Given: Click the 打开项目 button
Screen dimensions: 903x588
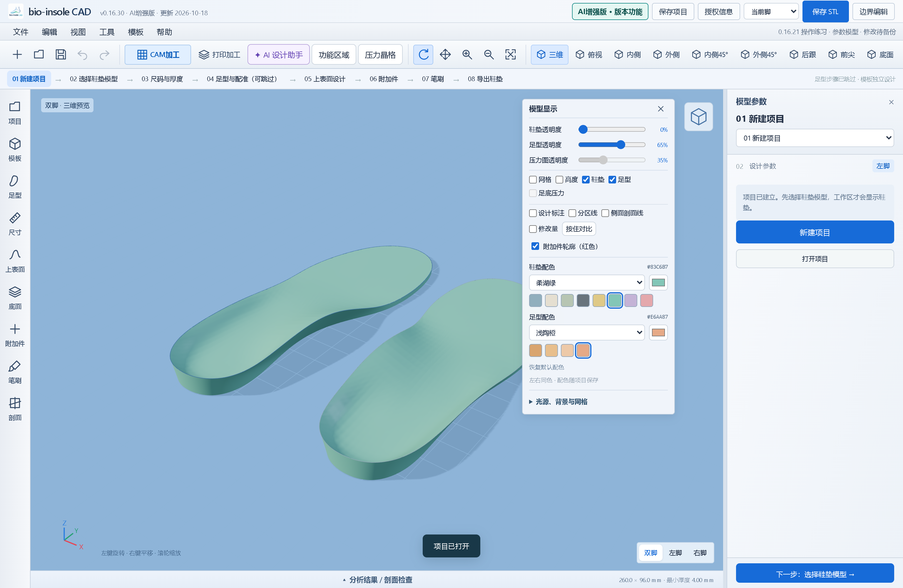Looking at the screenshot, I should pyautogui.click(x=815, y=259).
